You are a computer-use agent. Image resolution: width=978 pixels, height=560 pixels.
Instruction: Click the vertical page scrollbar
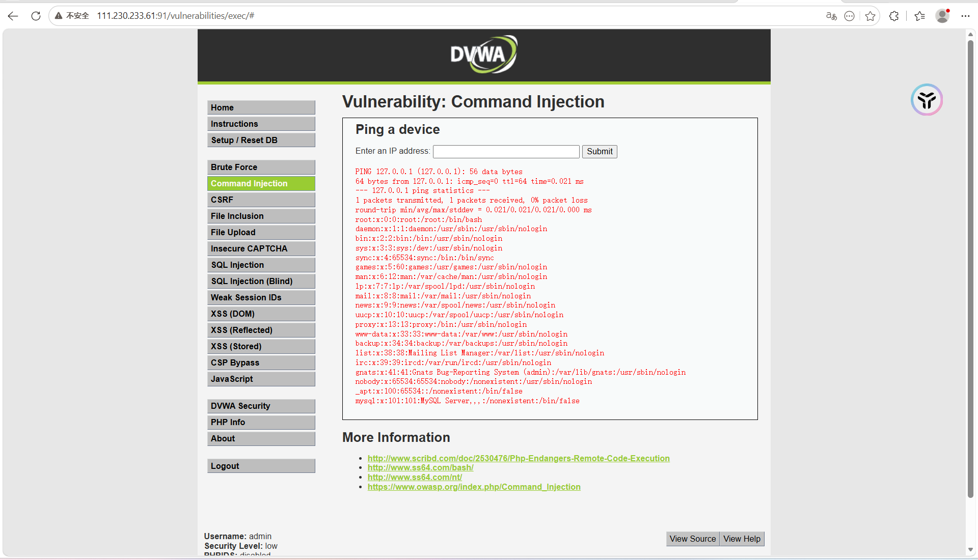(970, 269)
